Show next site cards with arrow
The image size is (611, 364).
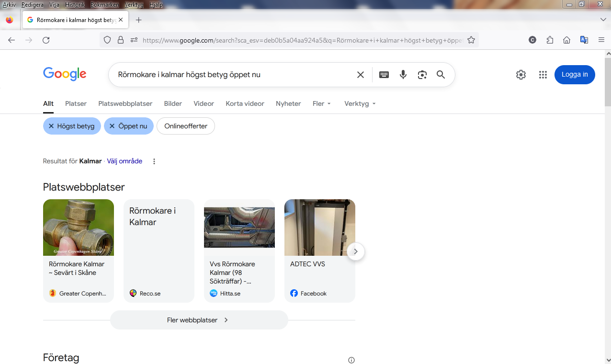pyautogui.click(x=355, y=251)
